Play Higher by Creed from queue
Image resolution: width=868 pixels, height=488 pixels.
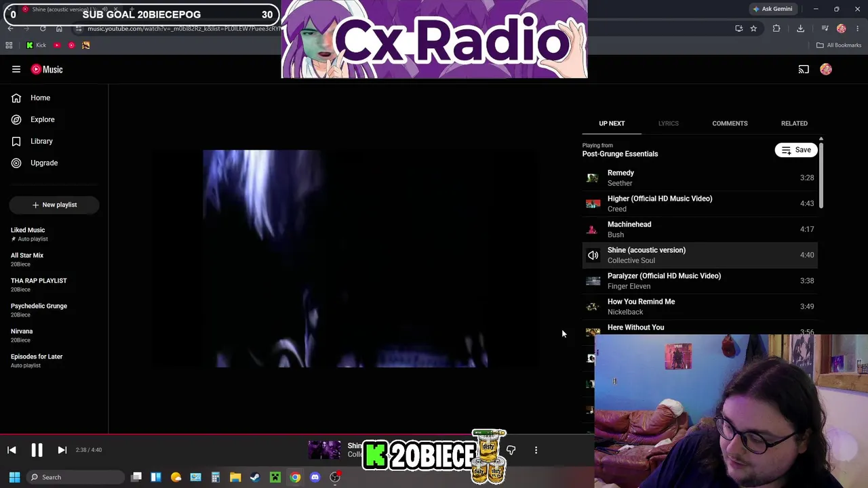[x=700, y=203]
